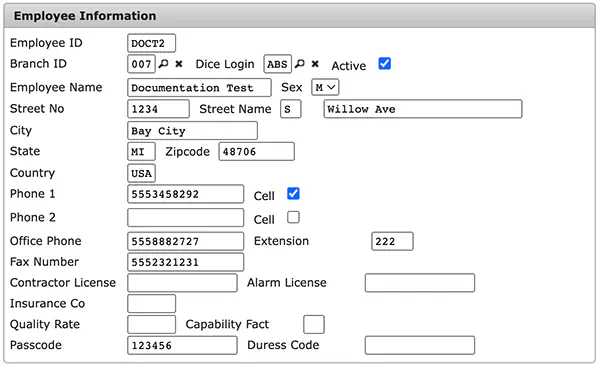Clear Dice Login with the X icon
This screenshot has width=600, height=367.
click(315, 64)
